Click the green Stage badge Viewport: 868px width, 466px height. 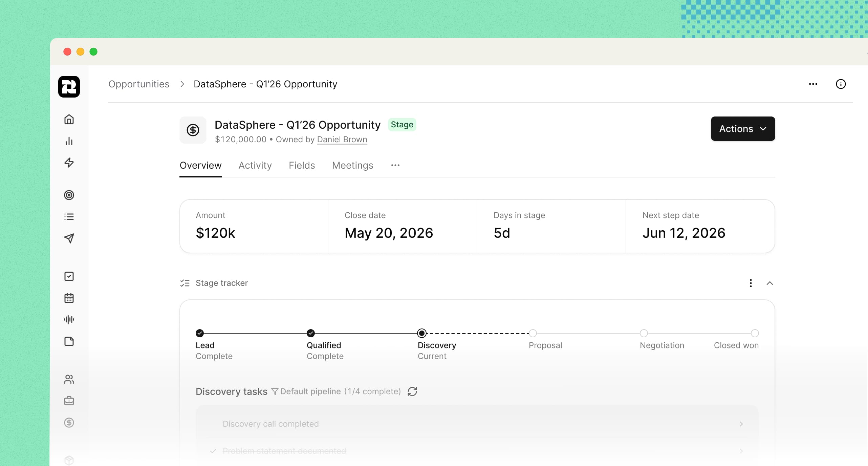pos(402,125)
